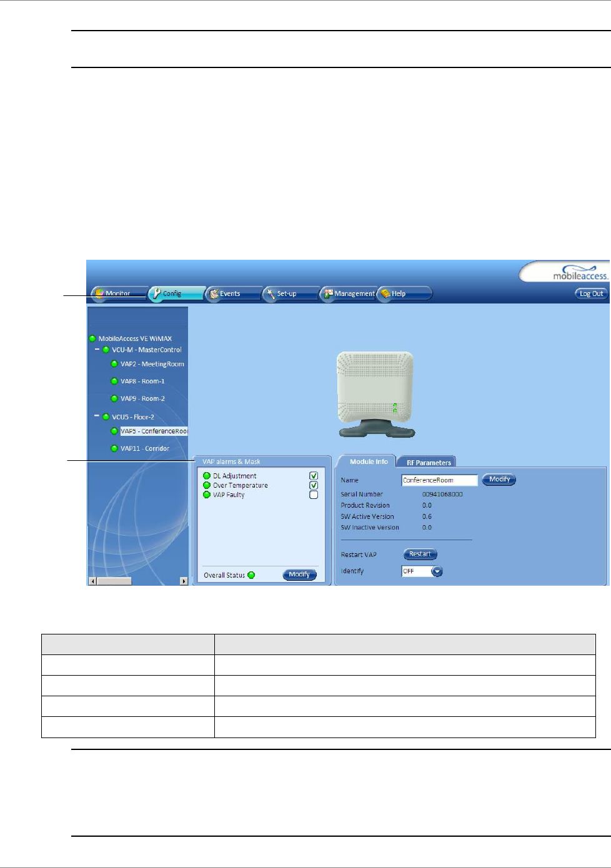Viewport: 611px width, 868px height.
Task: Click the Log Out button
Action: [x=591, y=293]
